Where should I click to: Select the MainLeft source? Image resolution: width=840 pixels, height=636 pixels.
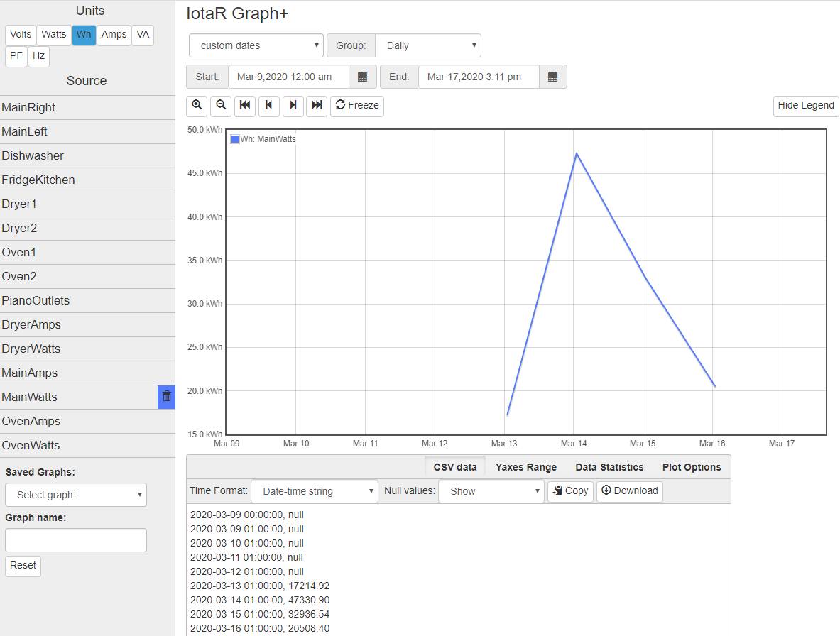88,132
